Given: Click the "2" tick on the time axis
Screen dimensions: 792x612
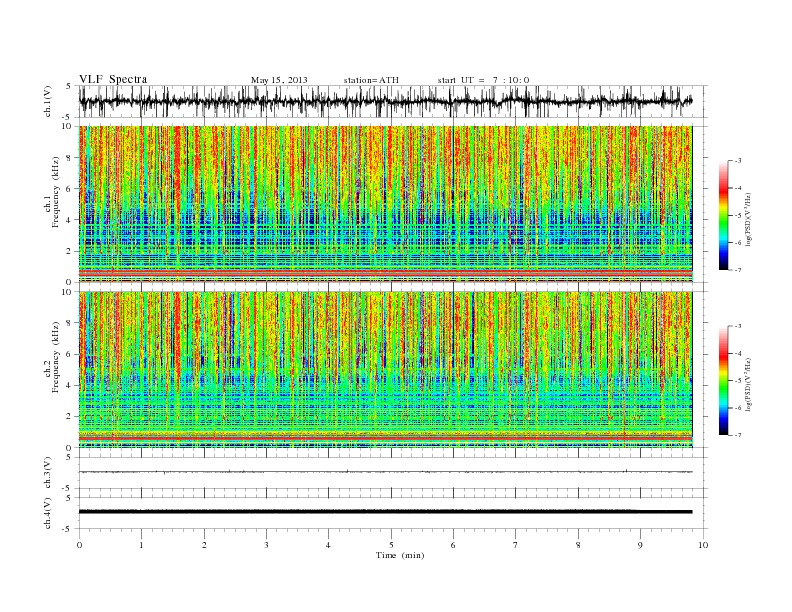Looking at the screenshot, I should [x=204, y=545].
